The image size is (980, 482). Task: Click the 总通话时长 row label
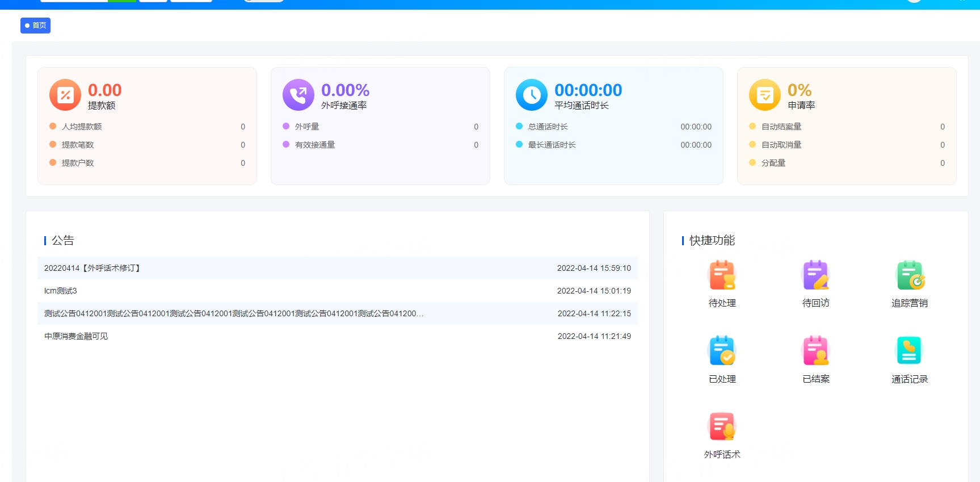[548, 127]
